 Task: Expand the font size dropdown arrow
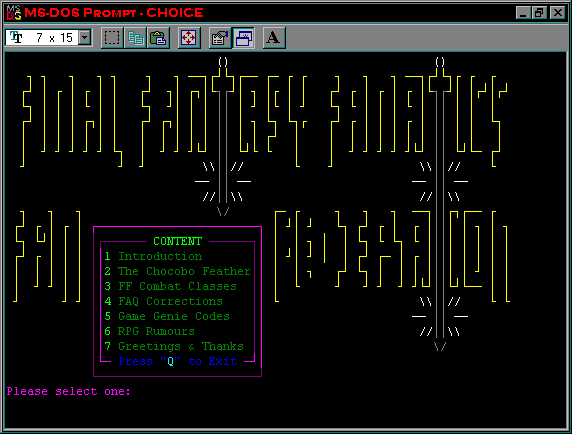(x=85, y=37)
